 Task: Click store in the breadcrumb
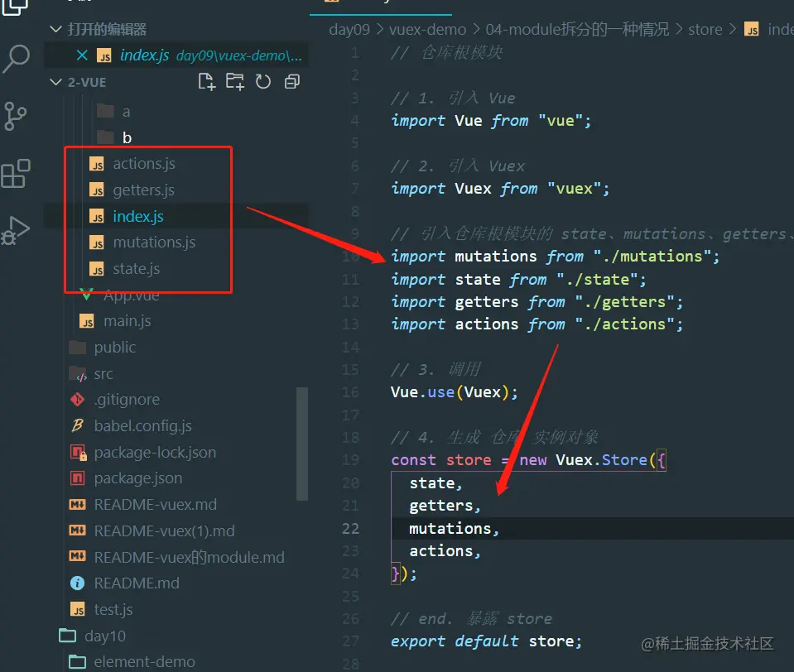[x=705, y=29]
